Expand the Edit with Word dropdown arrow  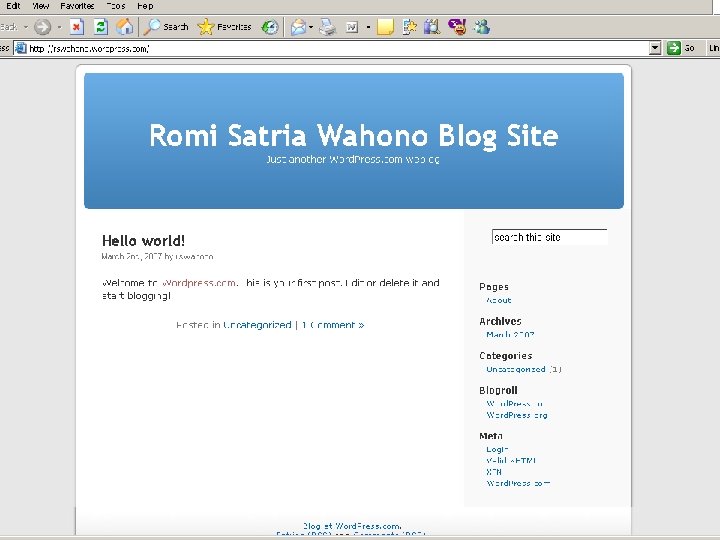point(368,27)
